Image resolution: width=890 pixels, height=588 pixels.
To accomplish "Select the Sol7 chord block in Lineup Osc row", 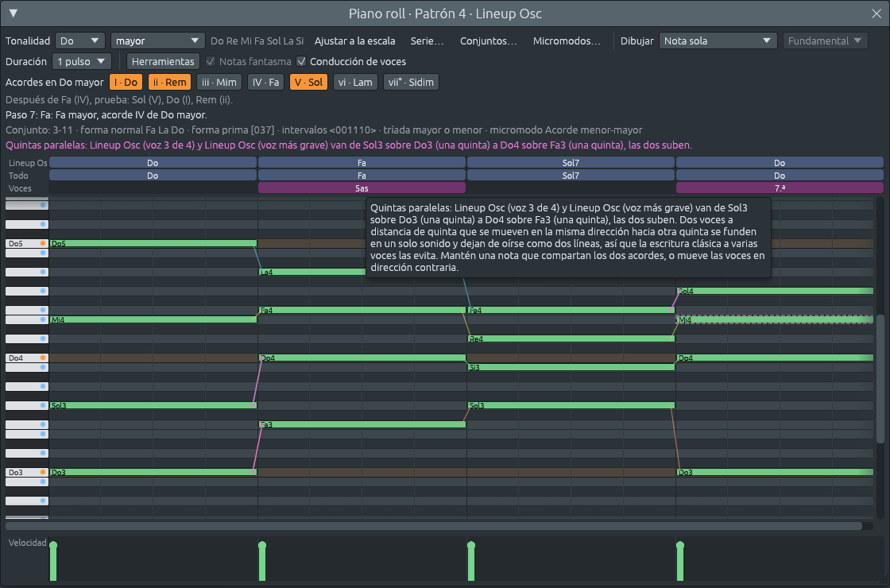I will pyautogui.click(x=571, y=163).
